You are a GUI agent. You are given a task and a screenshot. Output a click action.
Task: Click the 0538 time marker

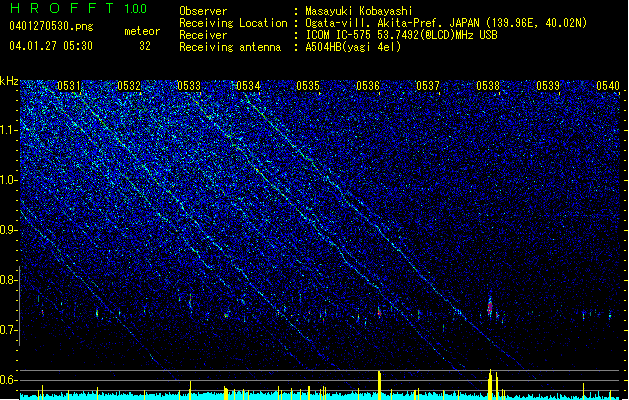(x=488, y=86)
